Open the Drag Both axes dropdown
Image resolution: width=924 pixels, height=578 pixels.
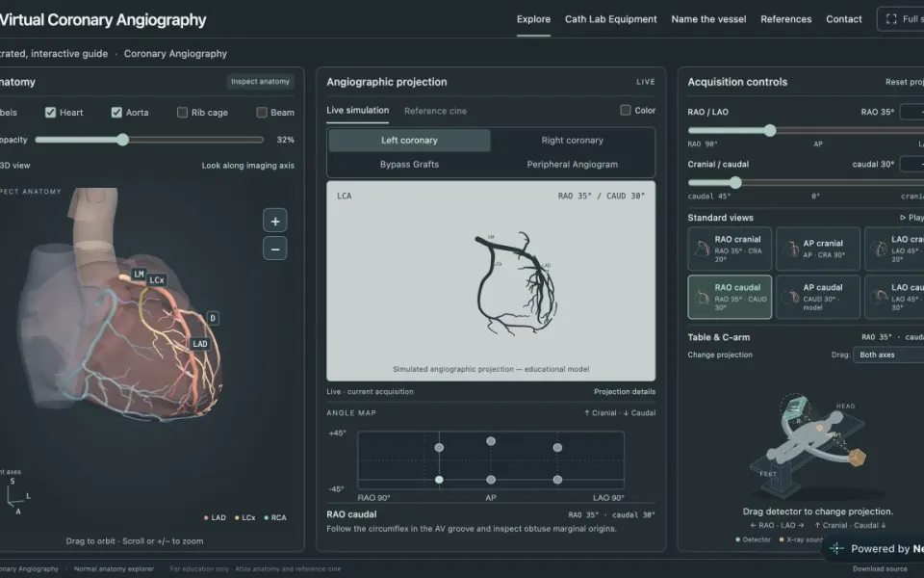click(888, 355)
